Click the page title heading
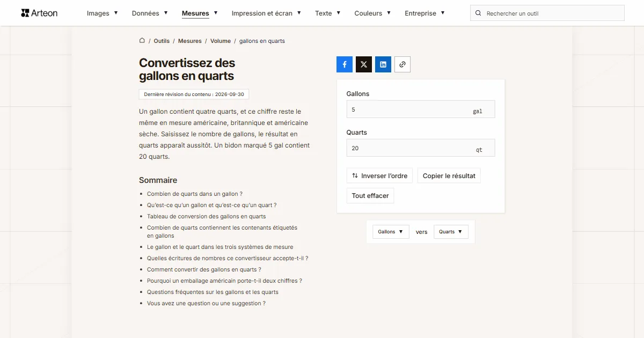 coord(187,70)
